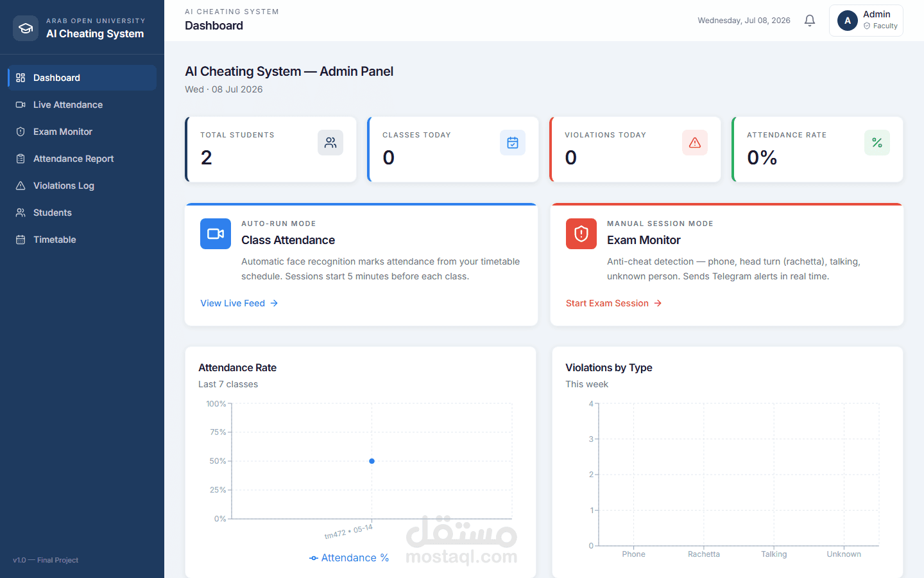Image resolution: width=924 pixels, height=578 pixels.
Task: Click the Rachetta axis label
Action: coord(704,554)
